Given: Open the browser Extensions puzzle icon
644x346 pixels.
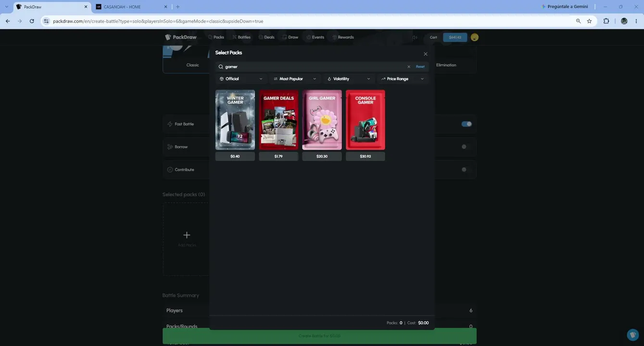Looking at the screenshot, I should tap(606, 21).
